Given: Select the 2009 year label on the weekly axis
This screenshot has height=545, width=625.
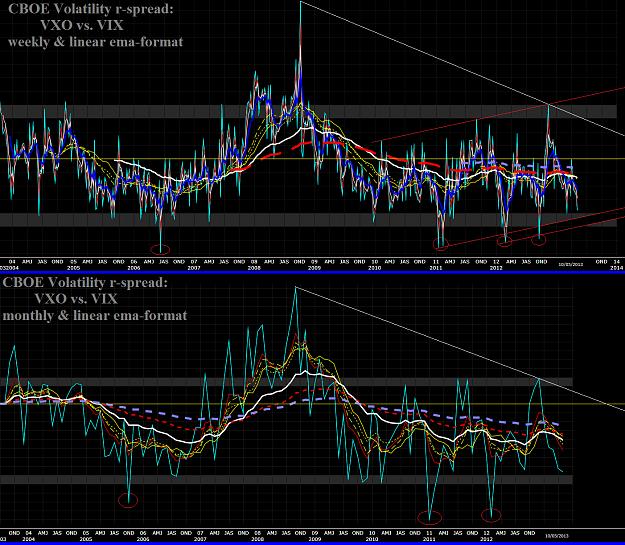Looking at the screenshot, I should pyautogui.click(x=314, y=268).
